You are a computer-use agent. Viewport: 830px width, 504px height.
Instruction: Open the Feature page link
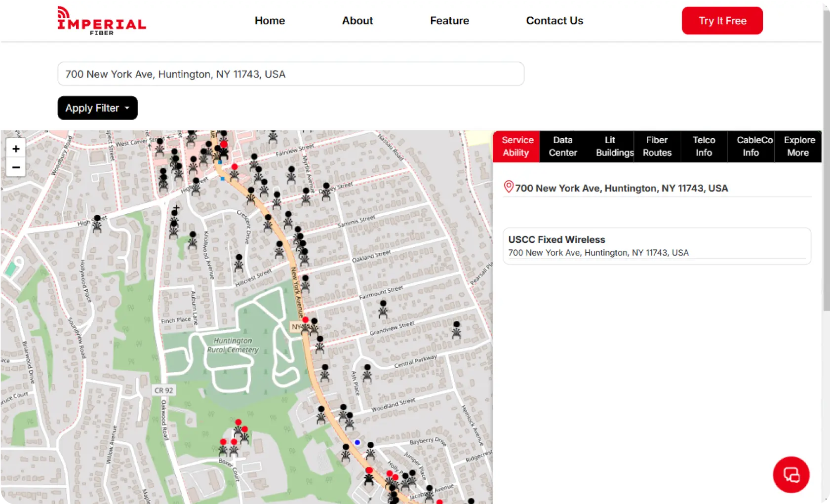(x=449, y=21)
